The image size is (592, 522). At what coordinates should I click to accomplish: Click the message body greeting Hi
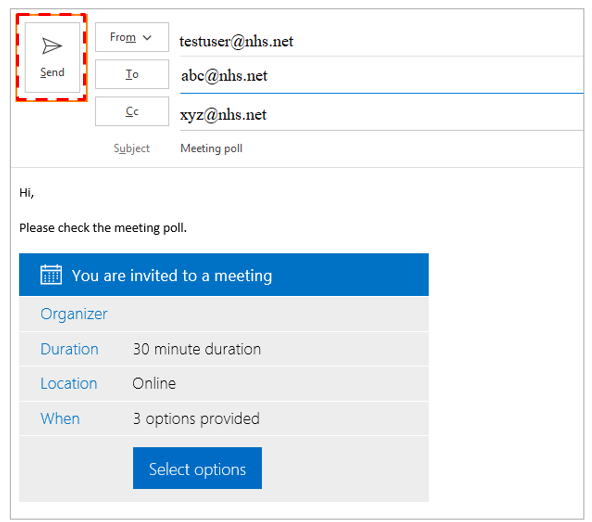click(x=26, y=193)
